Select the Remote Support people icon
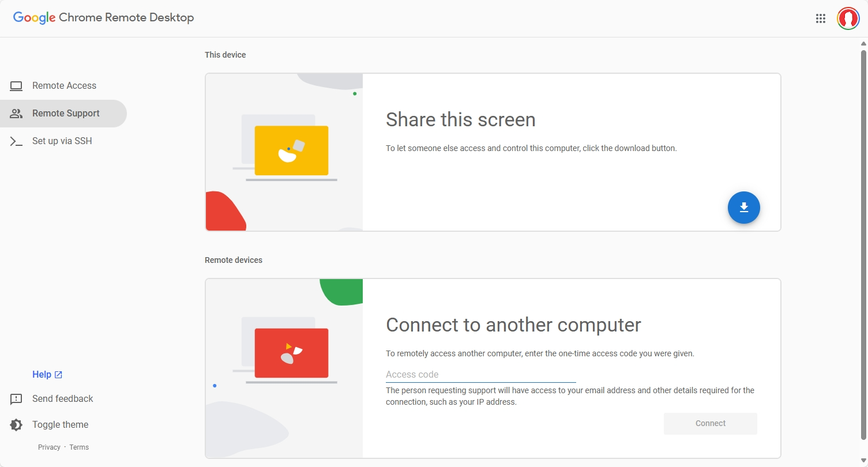Screen dimensions: 868x467 coord(16,114)
